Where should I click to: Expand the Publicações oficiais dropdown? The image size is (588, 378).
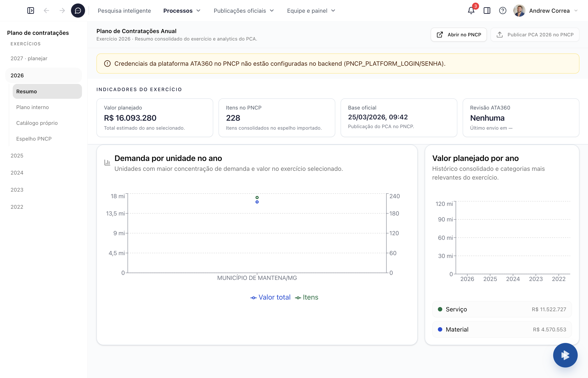244,11
